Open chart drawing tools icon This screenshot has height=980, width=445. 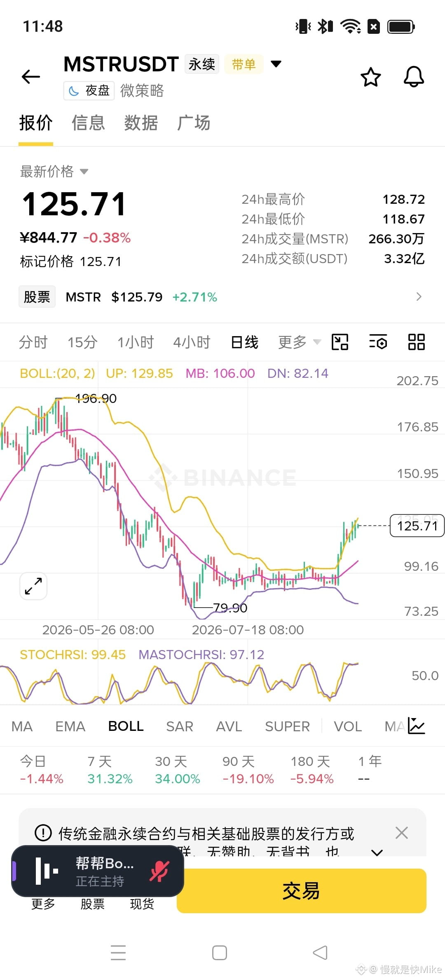(340, 342)
